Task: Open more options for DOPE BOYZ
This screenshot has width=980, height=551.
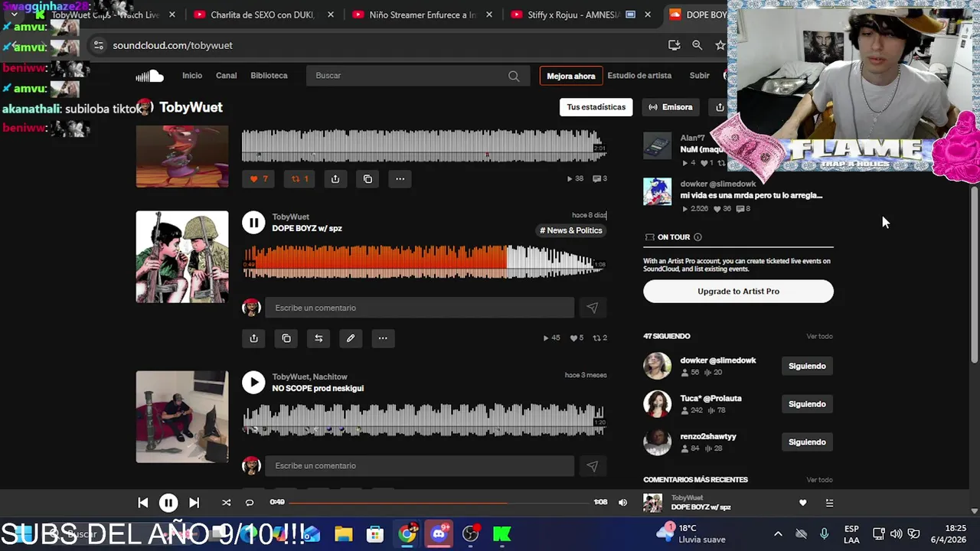Action: point(383,338)
